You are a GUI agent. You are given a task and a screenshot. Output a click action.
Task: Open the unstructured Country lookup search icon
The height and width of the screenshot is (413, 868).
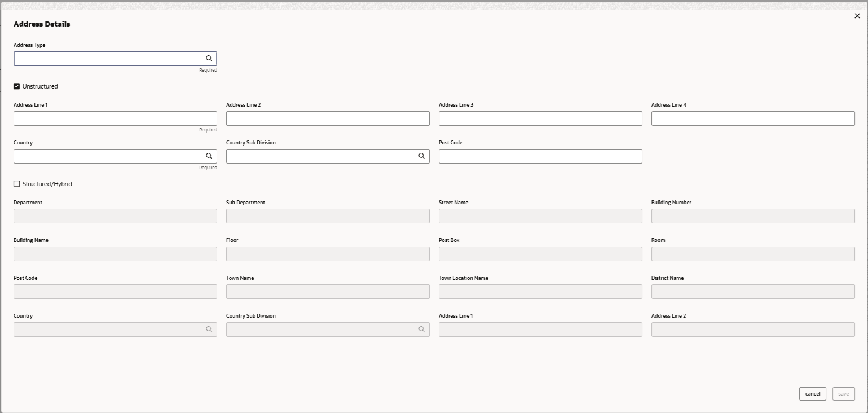tap(209, 156)
